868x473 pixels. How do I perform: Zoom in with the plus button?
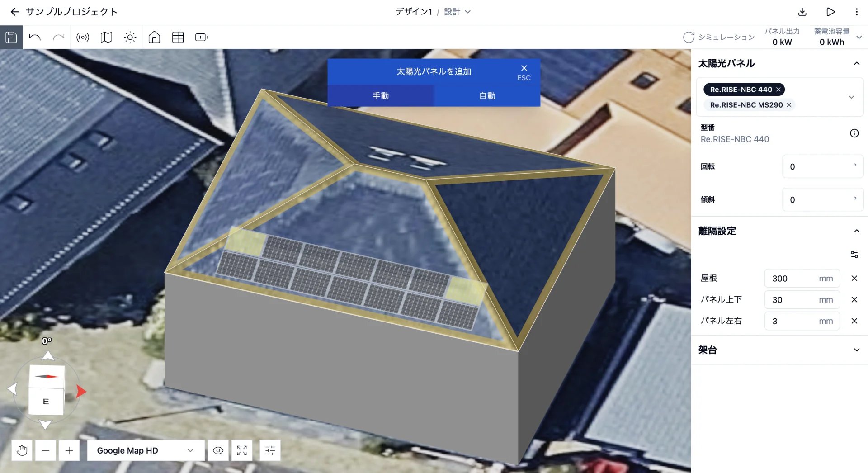[69, 450]
